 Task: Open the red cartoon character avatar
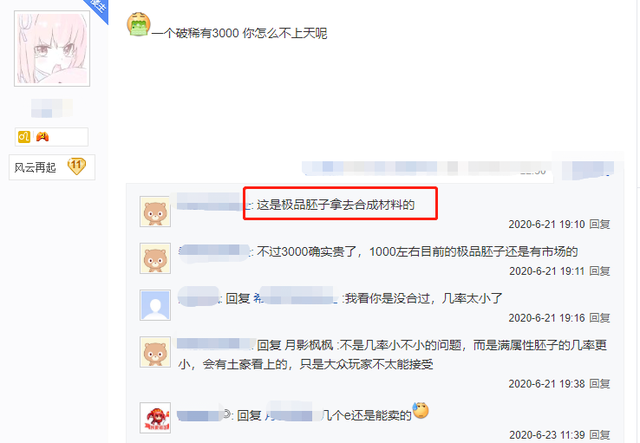(155, 418)
